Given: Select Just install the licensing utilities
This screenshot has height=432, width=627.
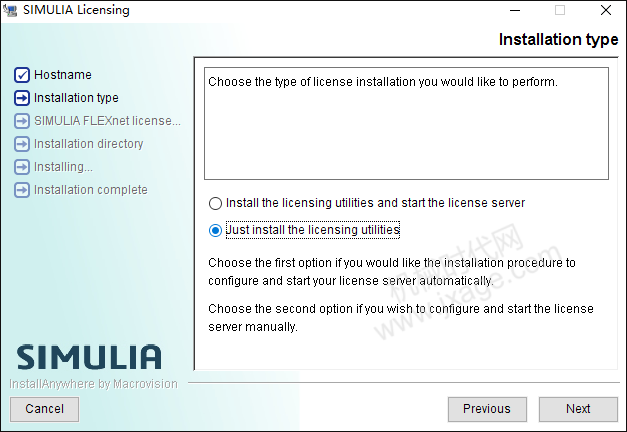Looking at the screenshot, I should [215, 230].
